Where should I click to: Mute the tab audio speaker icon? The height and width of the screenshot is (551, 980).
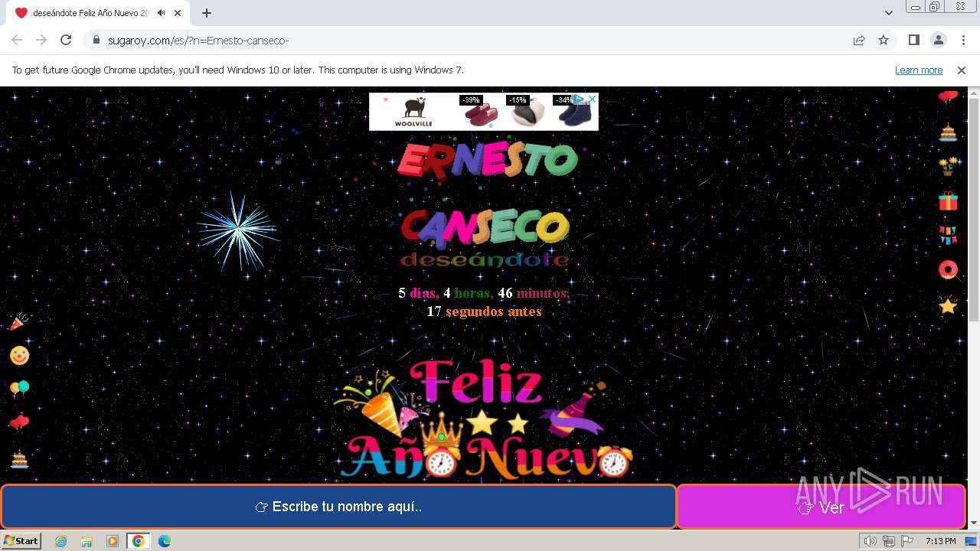(161, 13)
